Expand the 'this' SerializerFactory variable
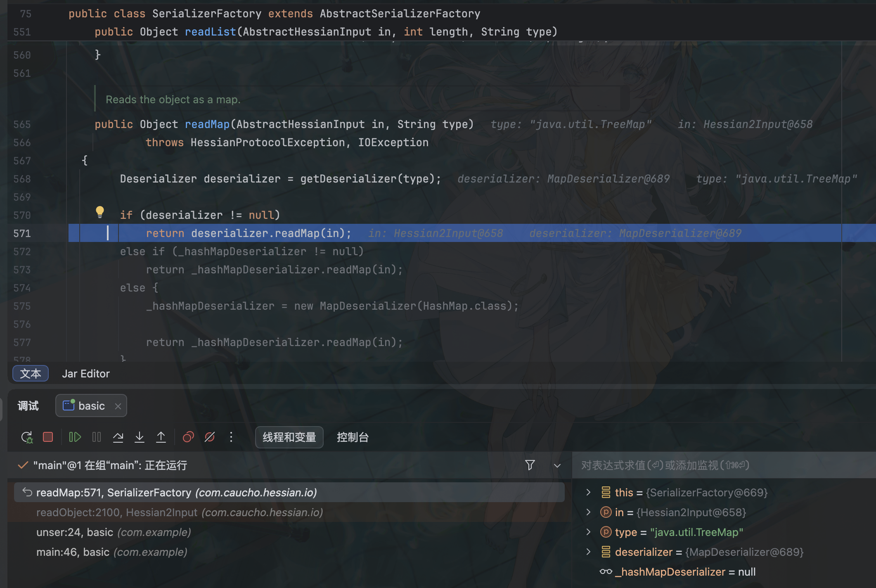Viewport: 876px width, 588px height. (x=588, y=492)
